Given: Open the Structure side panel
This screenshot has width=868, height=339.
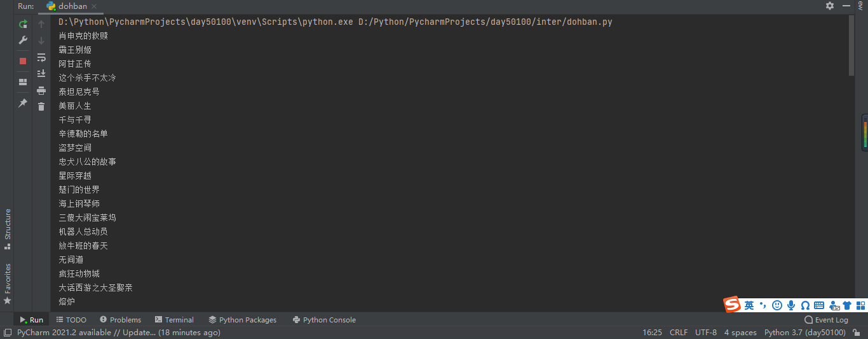Looking at the screenshot, I should coord(8,228).
